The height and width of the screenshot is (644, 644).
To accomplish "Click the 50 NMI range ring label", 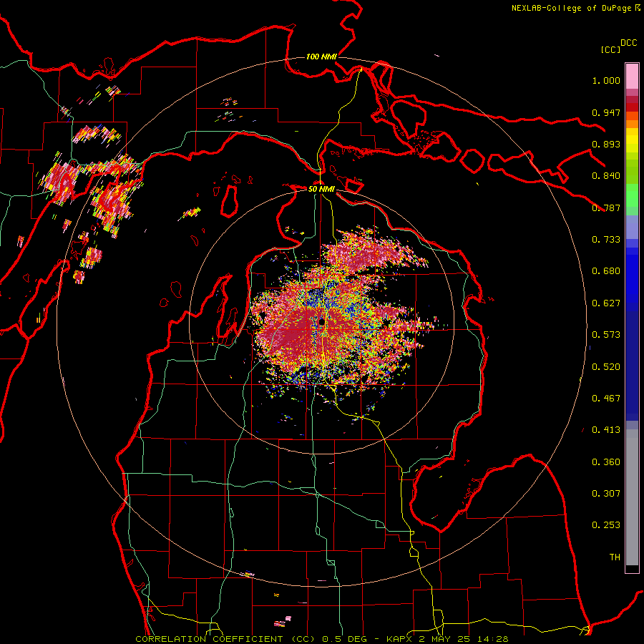I will 321,189.
